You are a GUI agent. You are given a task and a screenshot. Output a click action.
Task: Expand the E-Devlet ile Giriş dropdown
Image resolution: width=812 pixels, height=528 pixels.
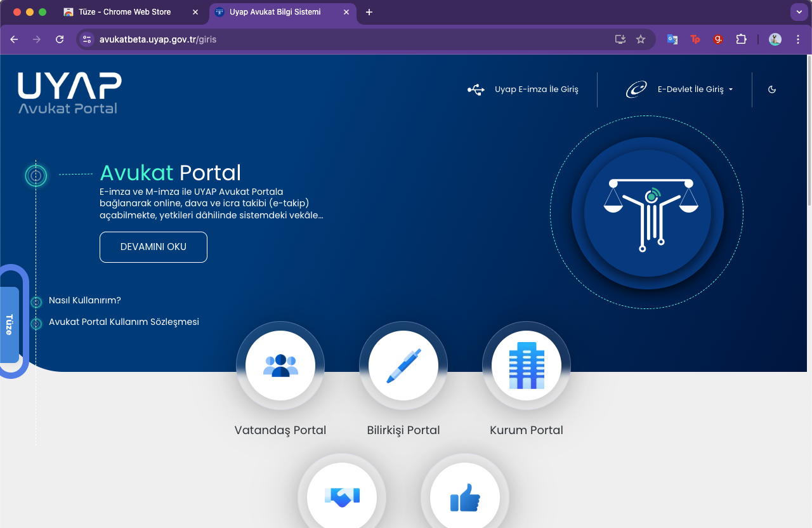pos(695,89)
